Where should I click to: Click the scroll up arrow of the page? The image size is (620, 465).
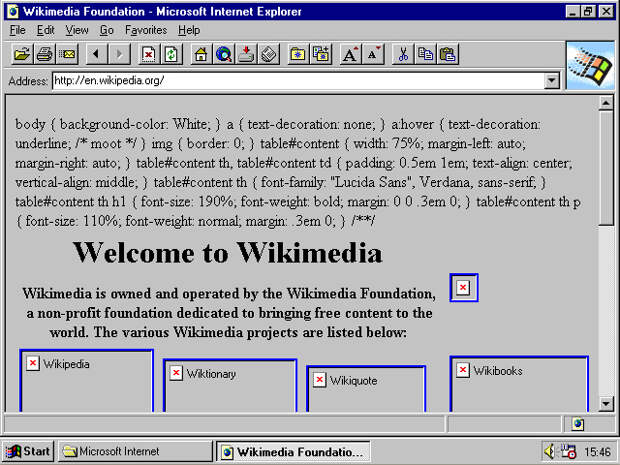[606, 103]
